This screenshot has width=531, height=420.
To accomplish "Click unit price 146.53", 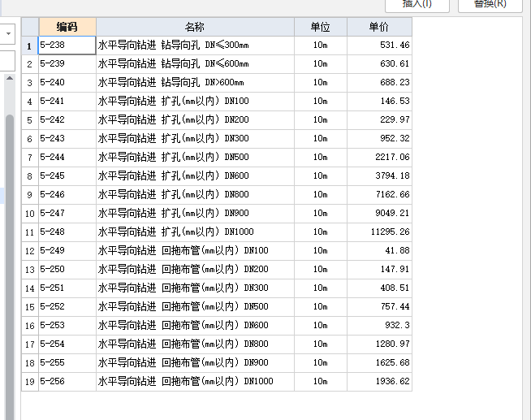I will coord(380,102).
